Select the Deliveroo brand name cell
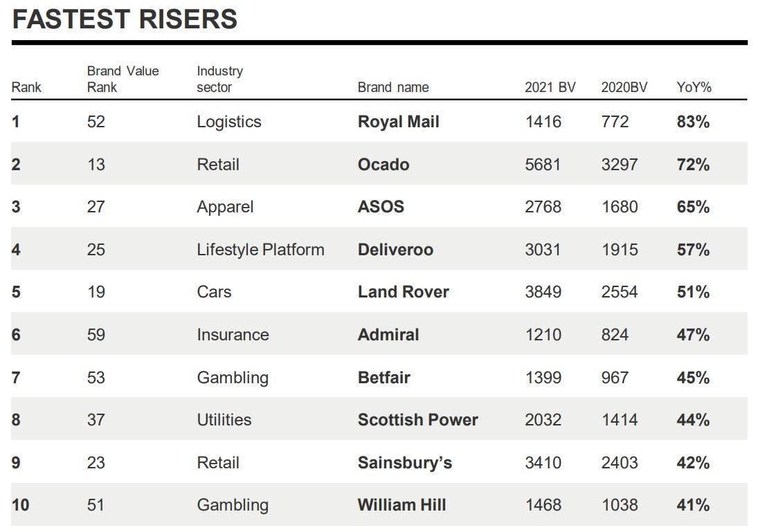 click(395, 250)
